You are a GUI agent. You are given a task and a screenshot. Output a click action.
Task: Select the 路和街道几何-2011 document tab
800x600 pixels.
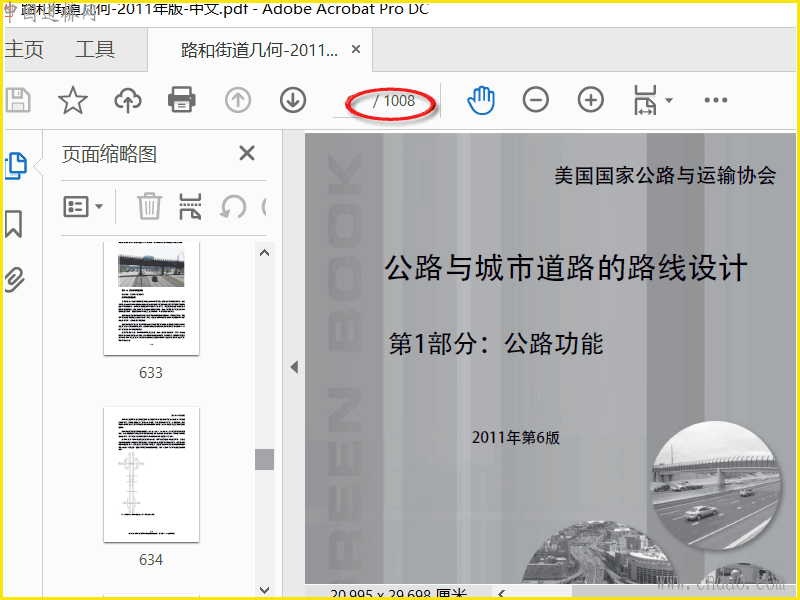(259, 50)
